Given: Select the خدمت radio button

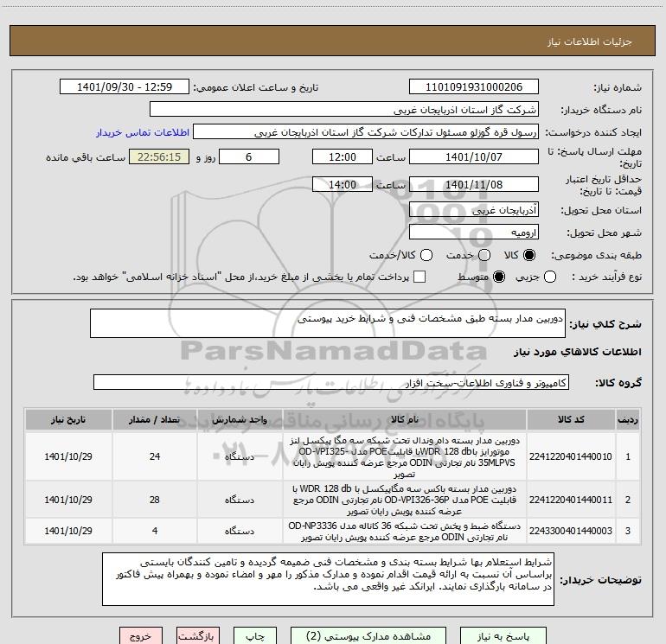Looking at the screenshot, I should tap(484, 255).
